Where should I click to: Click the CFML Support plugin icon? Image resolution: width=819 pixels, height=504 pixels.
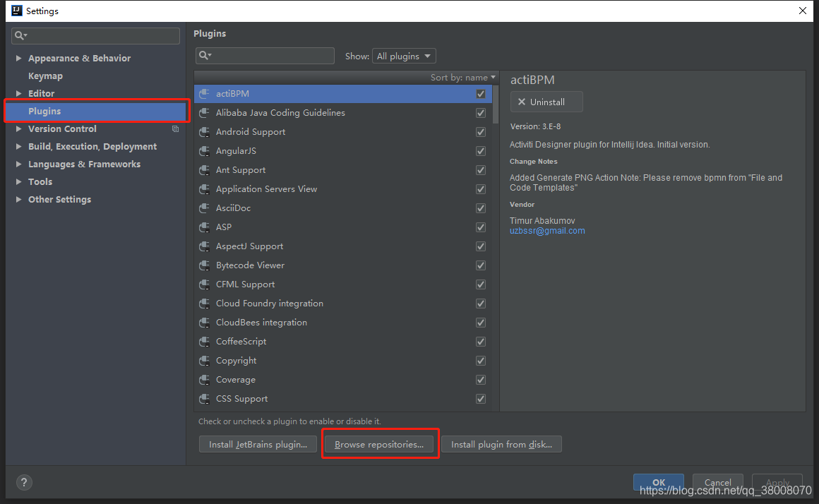pos(204,284)
